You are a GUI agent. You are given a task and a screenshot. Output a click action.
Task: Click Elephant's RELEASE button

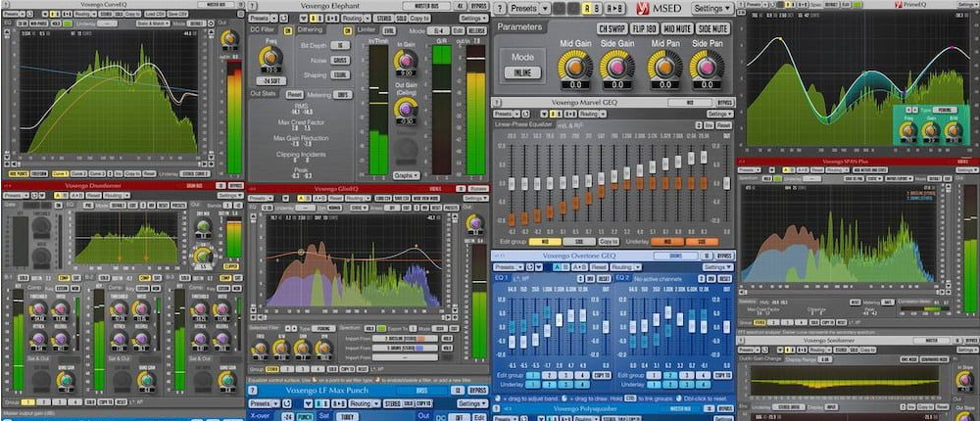477,30
